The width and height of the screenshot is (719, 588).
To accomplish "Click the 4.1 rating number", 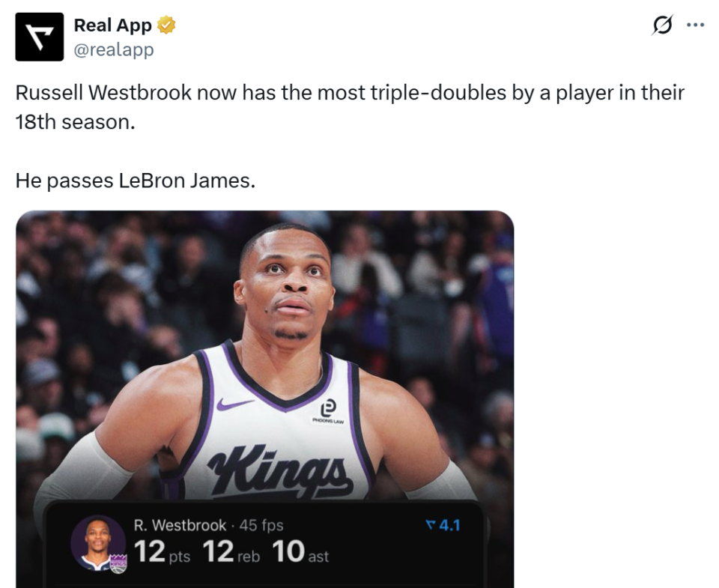I will (449, 525).
